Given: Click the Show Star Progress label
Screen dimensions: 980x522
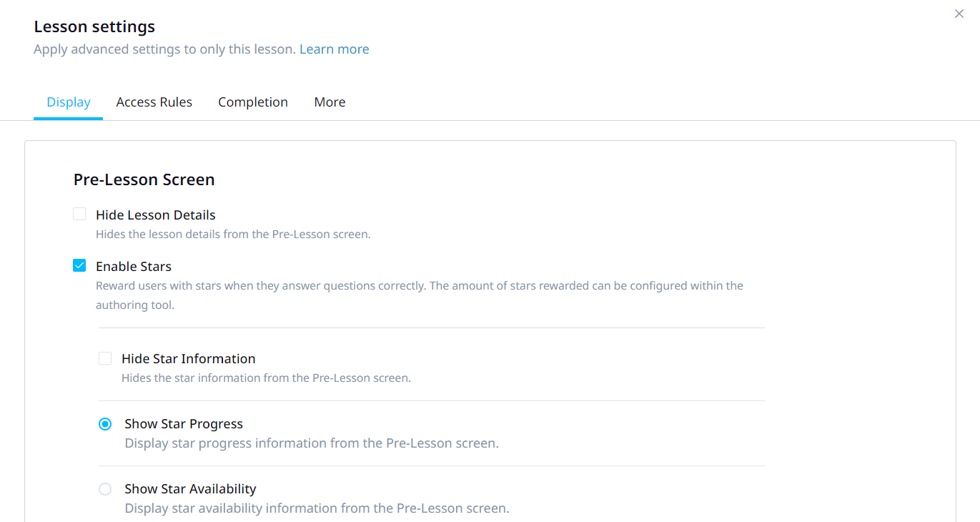Looking at the screenshot, I should point(184,424).
